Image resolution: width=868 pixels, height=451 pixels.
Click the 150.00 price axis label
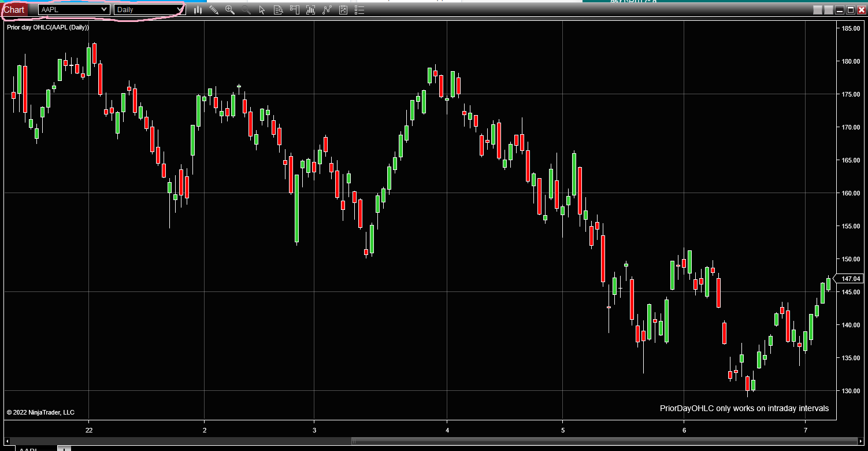(x=851, y=259)
